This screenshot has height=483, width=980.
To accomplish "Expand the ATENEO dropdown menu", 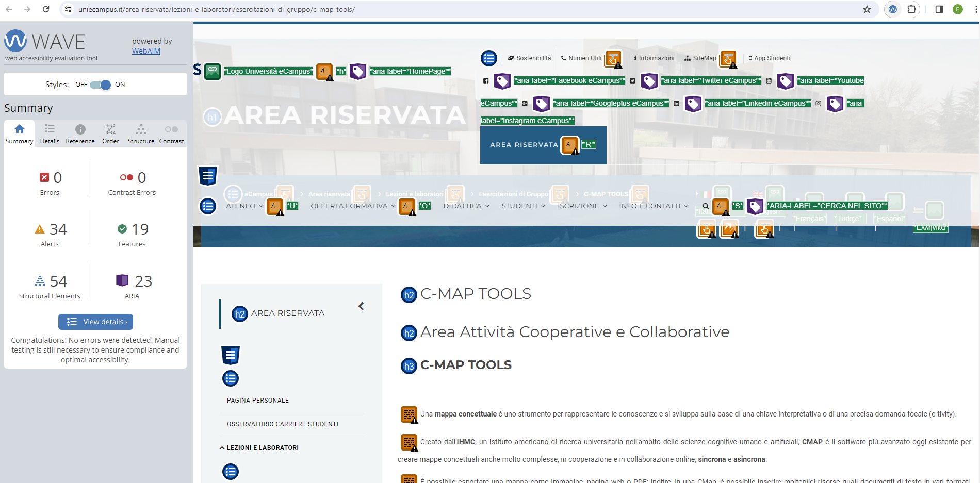I will [244, 206].
